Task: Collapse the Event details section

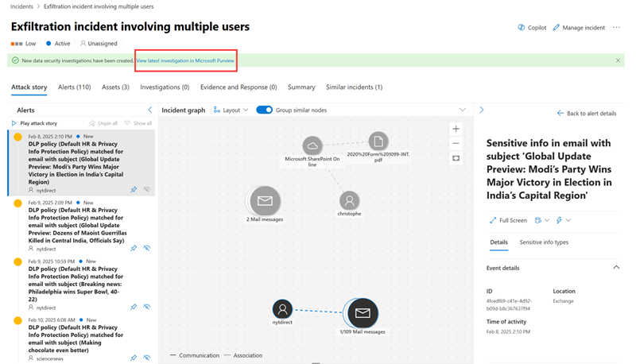Action: click(x=617, y=269)
